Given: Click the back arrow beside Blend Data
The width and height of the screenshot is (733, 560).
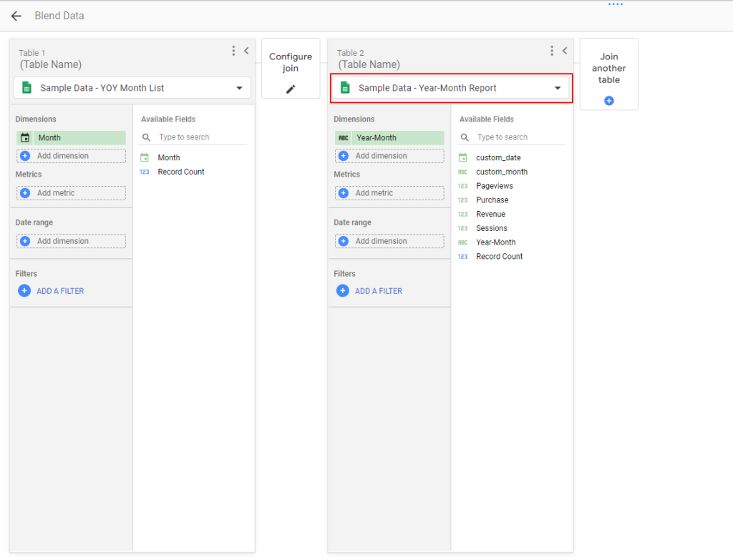Looking at the screenshot, I should [16, 16].
